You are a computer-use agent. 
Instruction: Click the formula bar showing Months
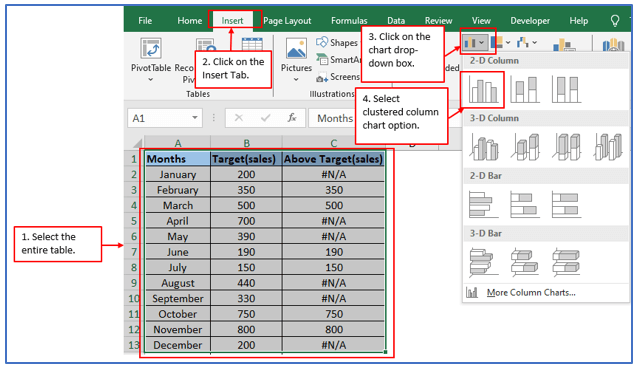tap(334, 118)
